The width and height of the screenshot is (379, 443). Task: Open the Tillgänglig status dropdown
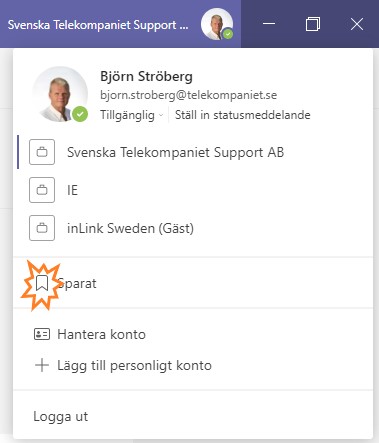[x=132, y=115]
